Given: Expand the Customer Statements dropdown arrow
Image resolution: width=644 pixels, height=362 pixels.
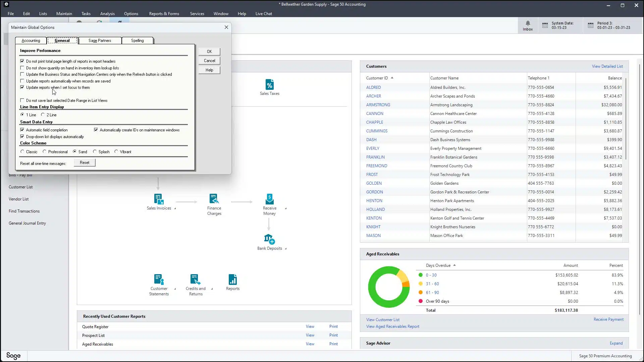Looking at the screenshot, I should pyautogui.click(x=175, y=289).
